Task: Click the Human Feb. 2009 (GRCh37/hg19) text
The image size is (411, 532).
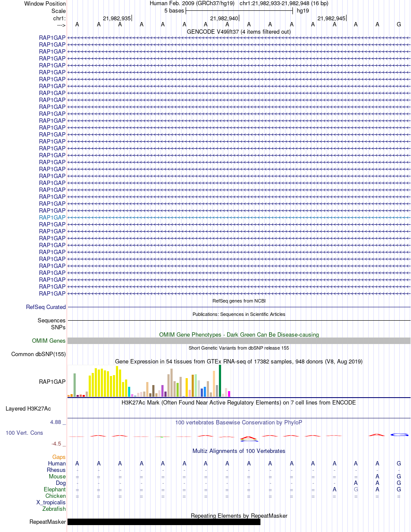Action: (x=192, y=3)
